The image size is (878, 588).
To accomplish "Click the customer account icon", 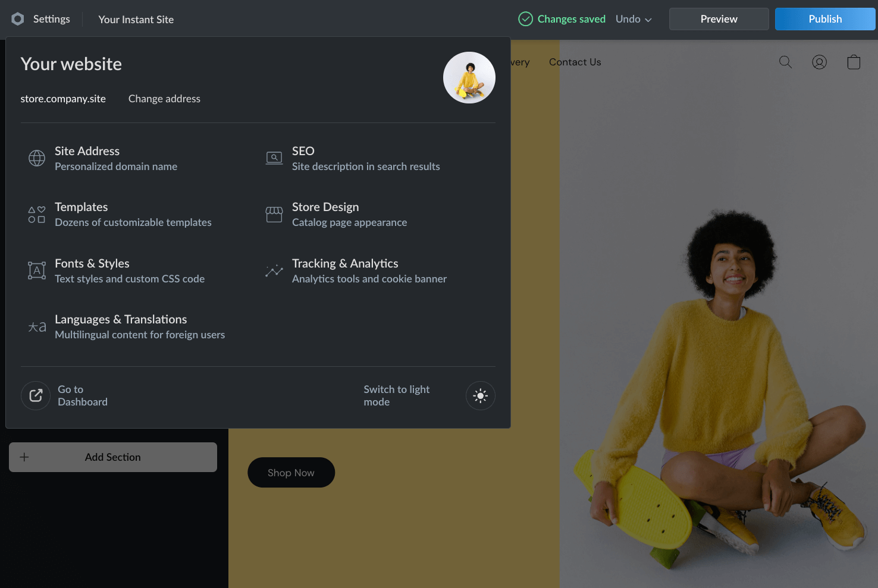I will 819,62.
